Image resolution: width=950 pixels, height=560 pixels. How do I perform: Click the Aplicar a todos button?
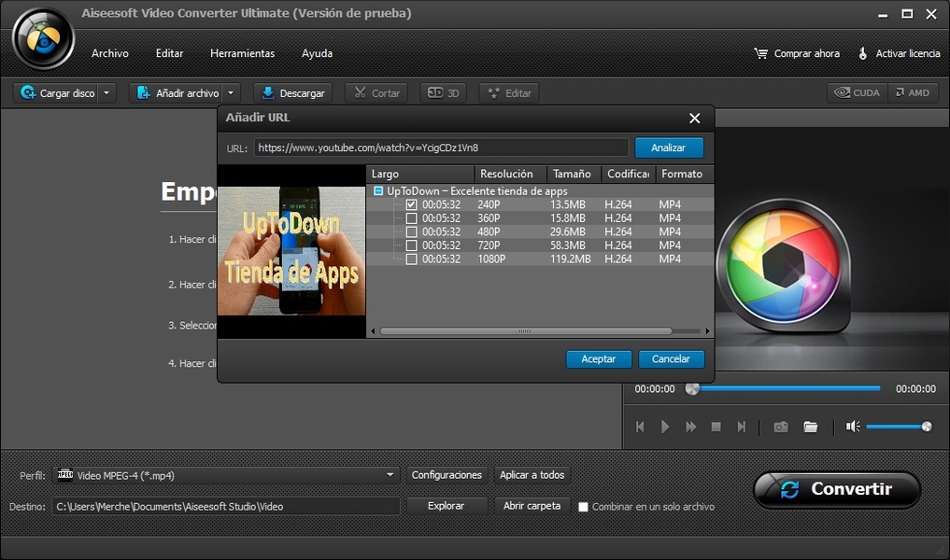point(532,475)
